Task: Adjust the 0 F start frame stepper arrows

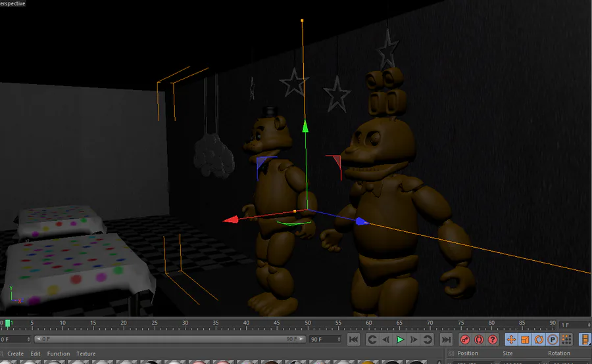Action: click(29, 339)
